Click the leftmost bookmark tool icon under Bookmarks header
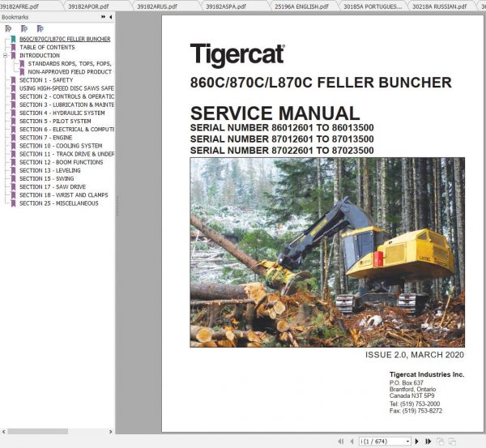Viewport: 486px width, 448px height. click(x=8, y=29)
